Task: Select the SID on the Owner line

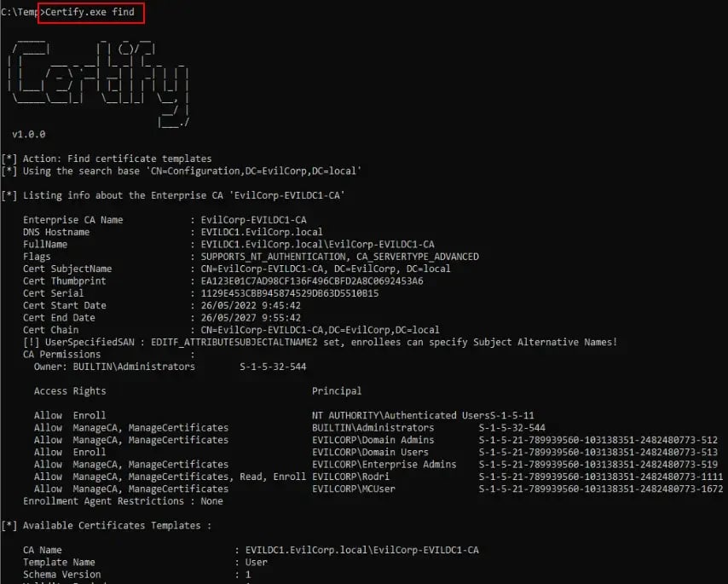Action: 273,367
